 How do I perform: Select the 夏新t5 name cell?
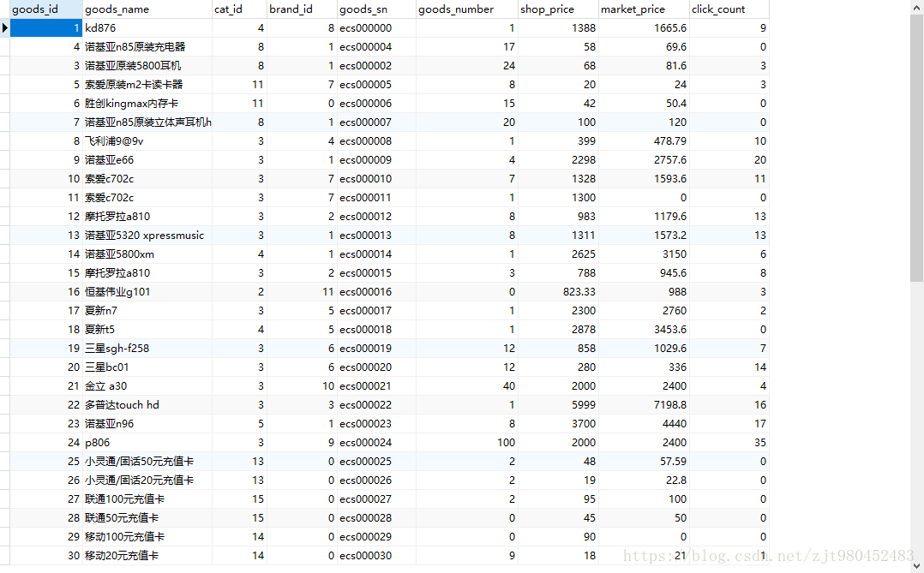[147, 329]
